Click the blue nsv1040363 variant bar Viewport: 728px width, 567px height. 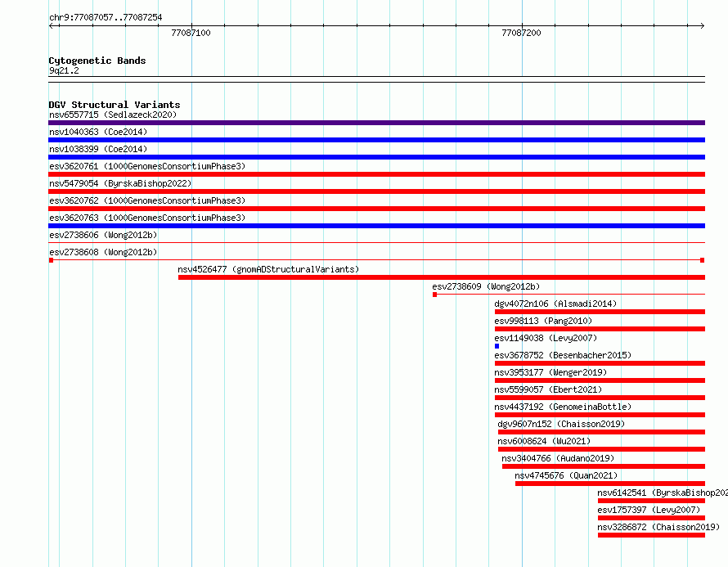pyautogui.click(x=376, y=140)
